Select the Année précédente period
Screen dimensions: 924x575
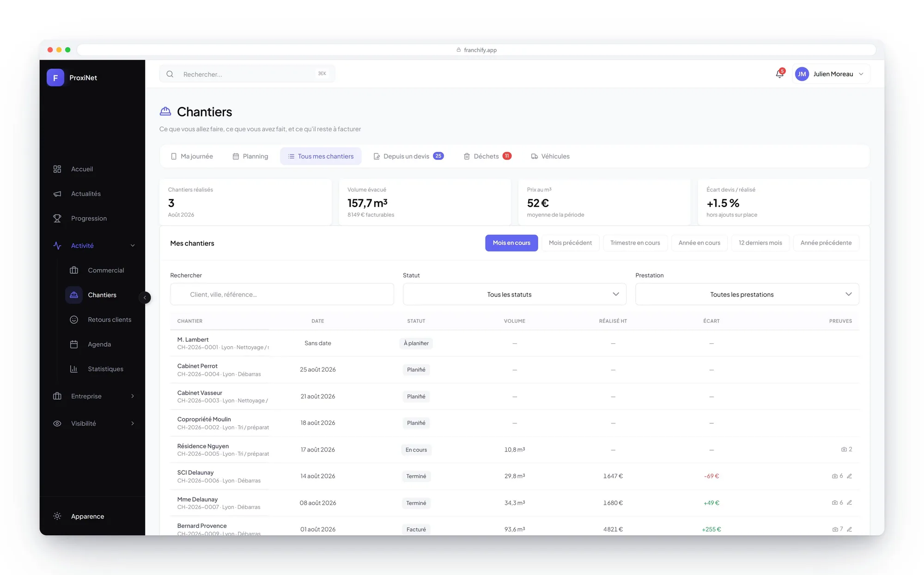tap(826, 243)
